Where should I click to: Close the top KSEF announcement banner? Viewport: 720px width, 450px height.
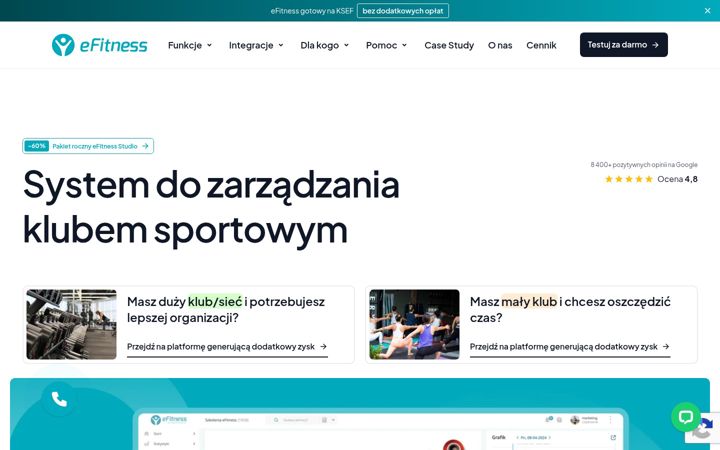pos(707,11)
